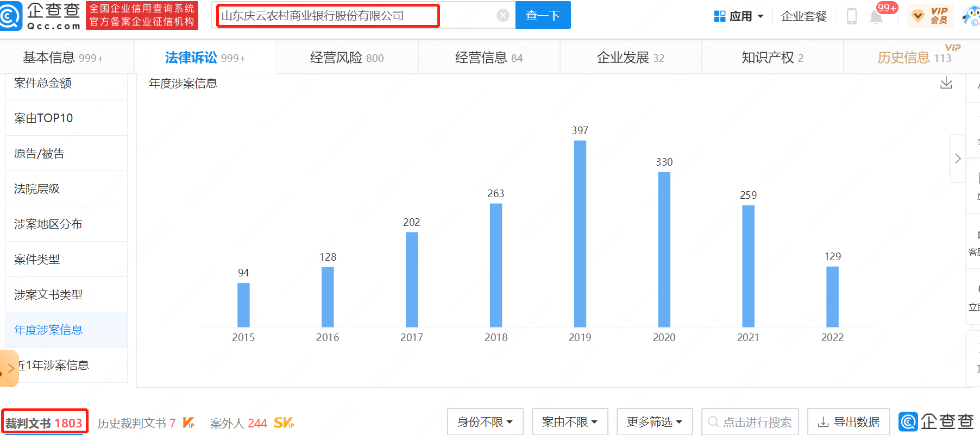This screenshot has height=435, width=980.
Task: Download the 年度涉案信息 chart
Action: point(946,83)
